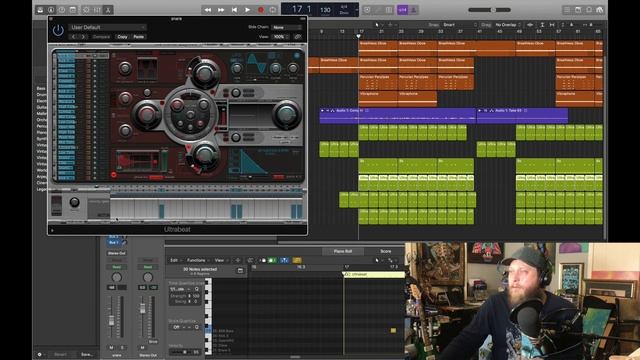The height and width of the screenshot is (360, 640).
Task: Switch to the Score tab
Action: coord(386,251)
